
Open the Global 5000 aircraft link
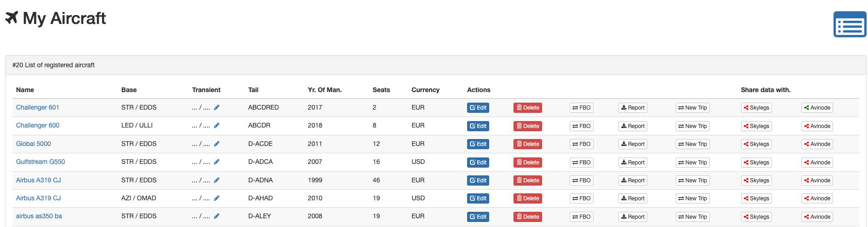coord(34,144)
